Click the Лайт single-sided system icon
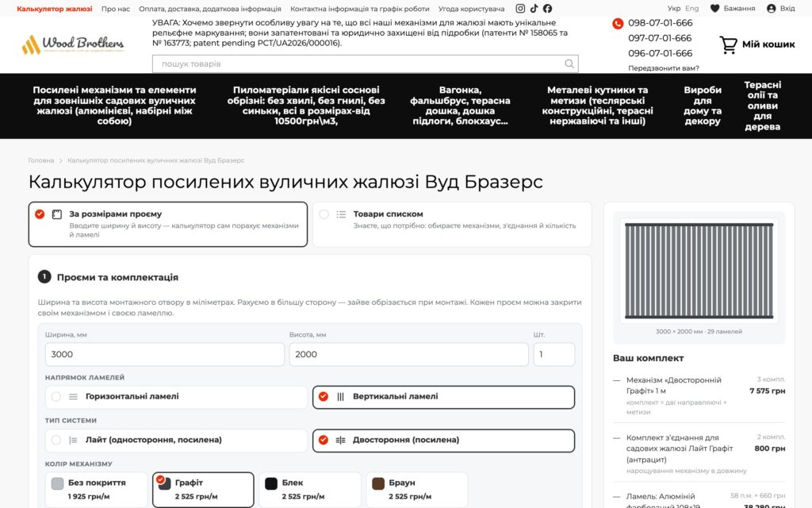812x508 pixels. 73,440
